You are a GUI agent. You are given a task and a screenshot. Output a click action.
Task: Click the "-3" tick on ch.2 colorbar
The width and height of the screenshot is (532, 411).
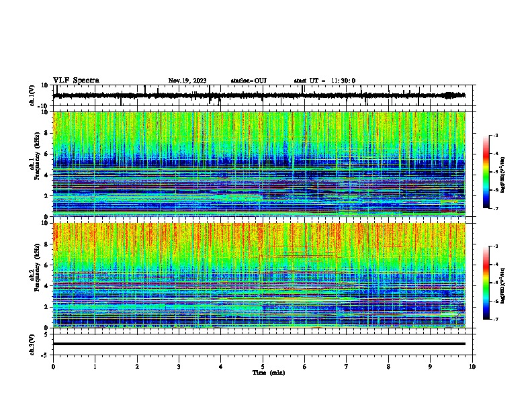coord(495,246)
